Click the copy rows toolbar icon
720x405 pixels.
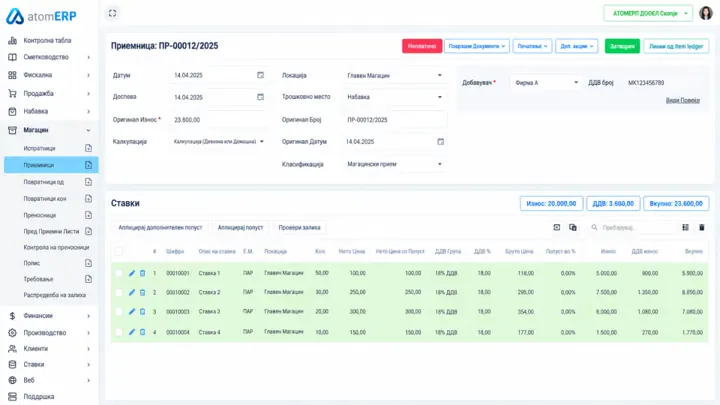pyautogui.click(x=573, y=227)
